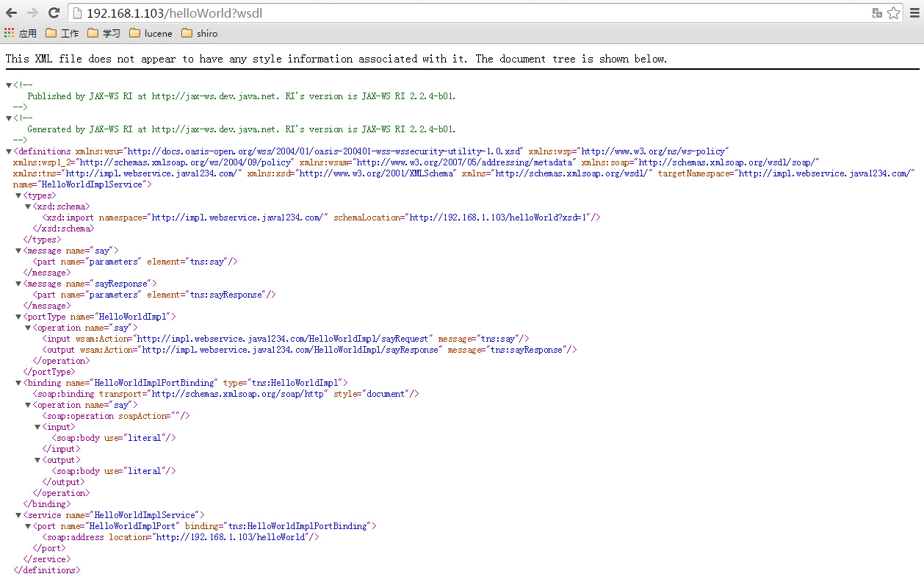Open the shiro bookmark folder
Viewport: 924px width, 582px height.
[199, 33]
